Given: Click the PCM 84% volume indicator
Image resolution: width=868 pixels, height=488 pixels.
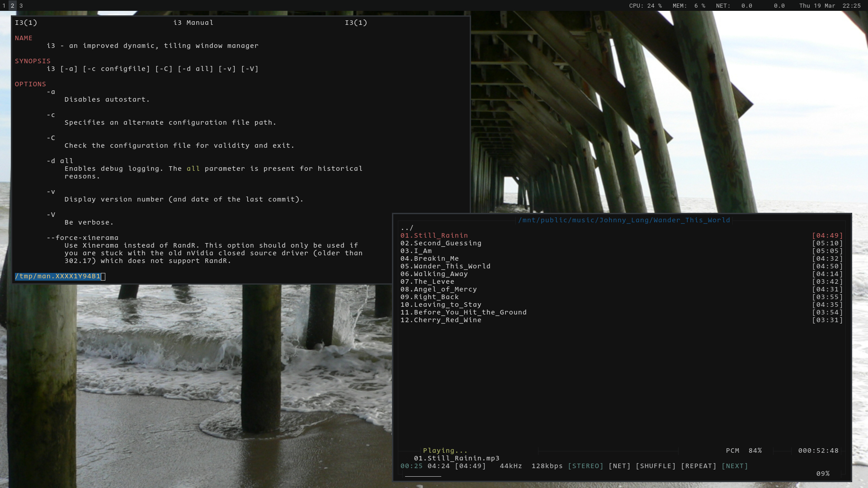Looking at the screenshot, I should tap(744, 450).
